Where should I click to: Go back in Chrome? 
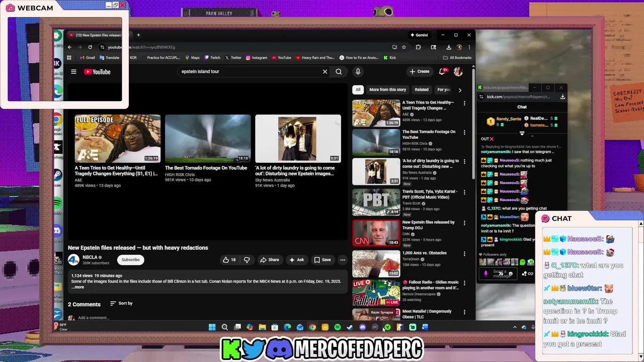pyautogui.click(x=70, y=47)
